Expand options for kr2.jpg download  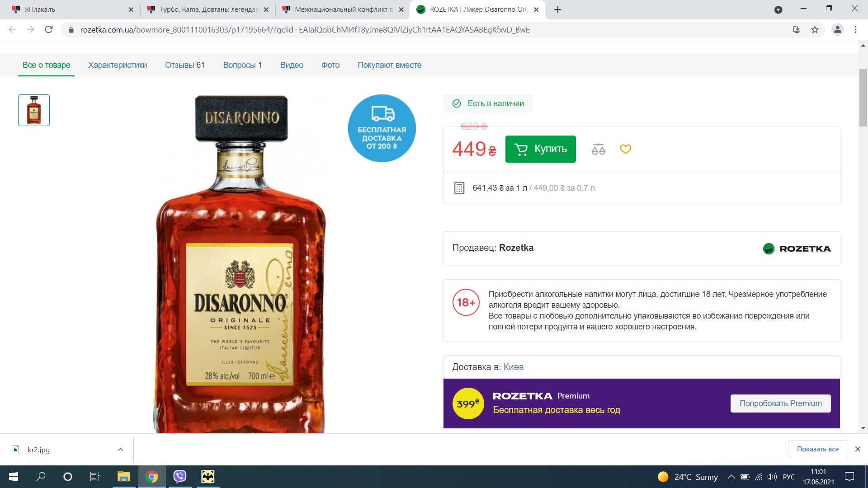[120, 450]
